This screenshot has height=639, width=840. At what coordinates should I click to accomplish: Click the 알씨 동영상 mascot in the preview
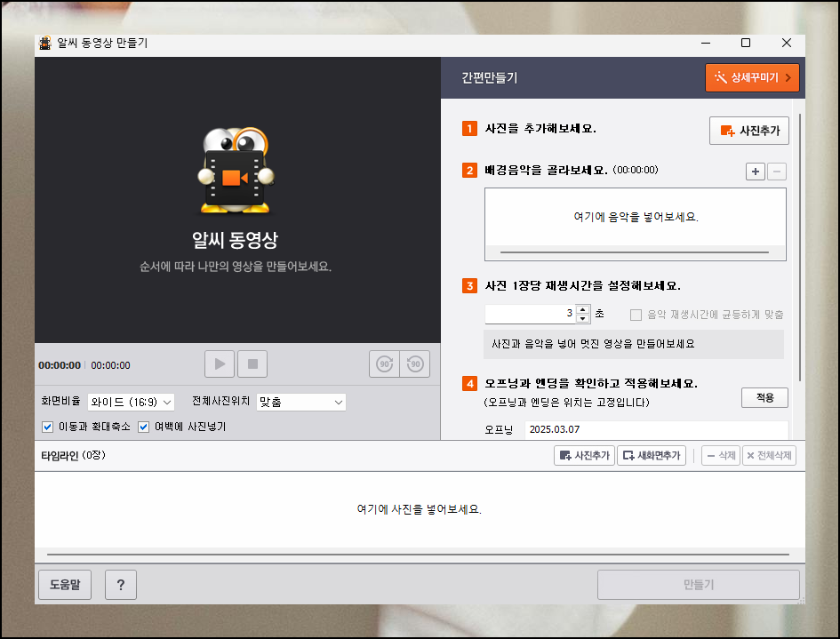tap(236, 171)
